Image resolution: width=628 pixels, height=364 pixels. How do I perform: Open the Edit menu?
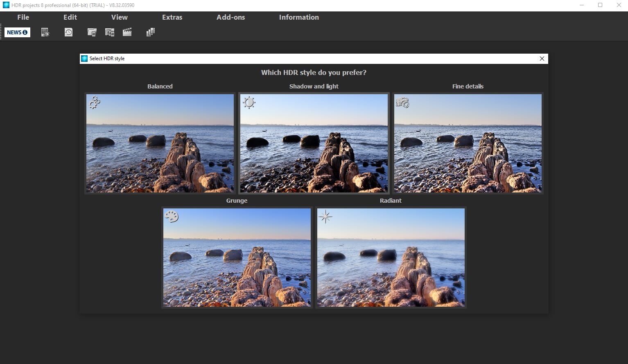pyautogui.click(x=70, y=17)
